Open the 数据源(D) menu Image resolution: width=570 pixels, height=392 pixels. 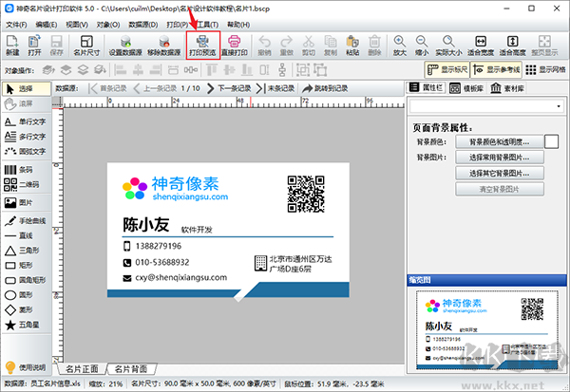pyautogui.click(x=143, y=25)
